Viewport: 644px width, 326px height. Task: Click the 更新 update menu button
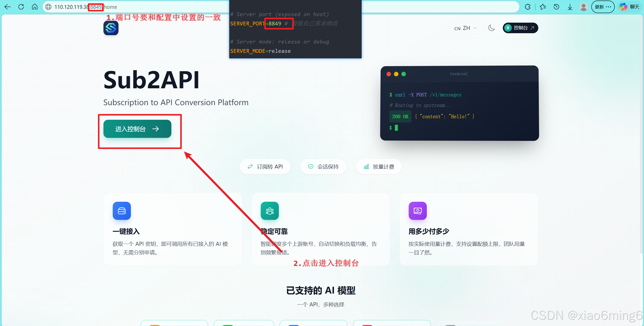603,7
